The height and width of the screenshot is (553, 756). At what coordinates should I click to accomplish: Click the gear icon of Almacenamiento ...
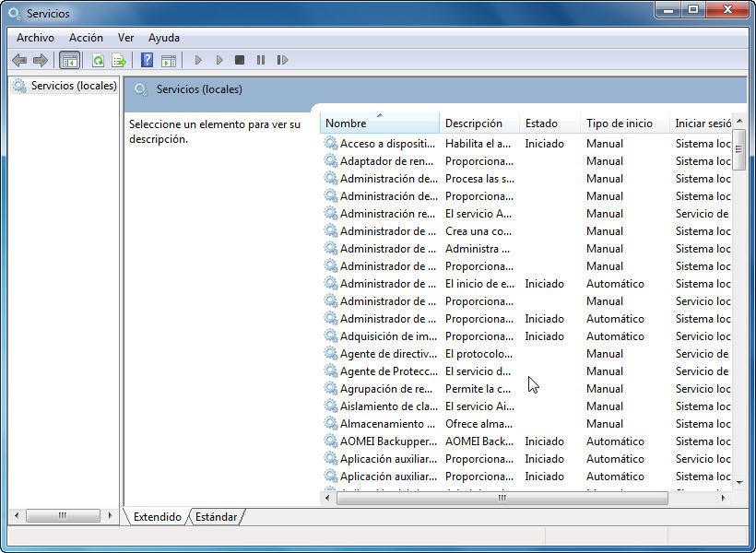coord(330,423)
